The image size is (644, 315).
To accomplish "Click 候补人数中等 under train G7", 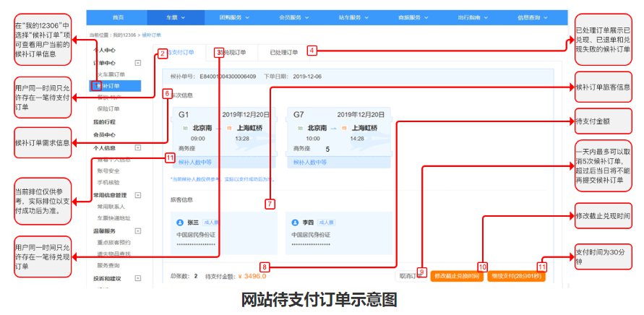I will click(310, 163).
